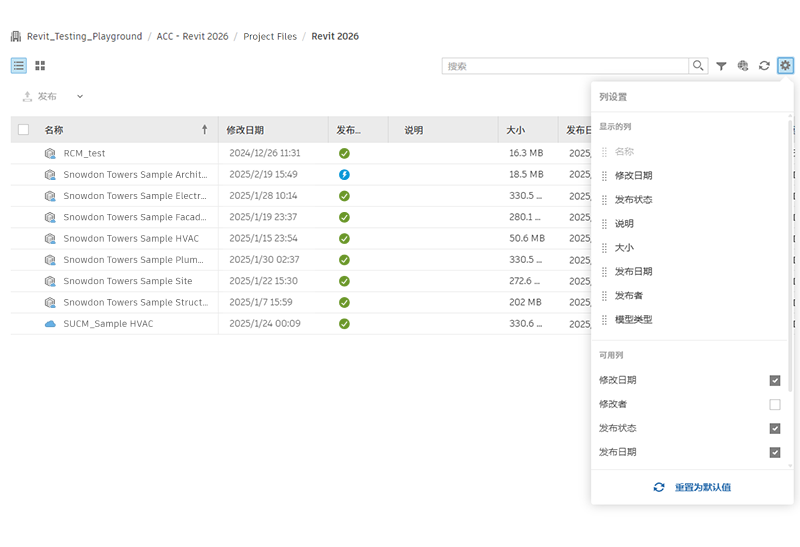This screenshot has height=547, width=800.
Task: Click the 搜索 search input field
Action: point(565,66)
